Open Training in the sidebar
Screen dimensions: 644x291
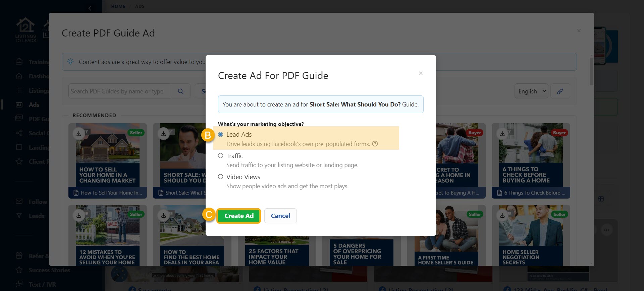tap(39, 62)
